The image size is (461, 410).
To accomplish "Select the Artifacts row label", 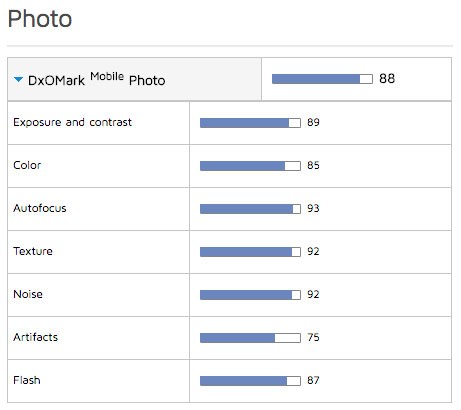I will coord(35,337).
